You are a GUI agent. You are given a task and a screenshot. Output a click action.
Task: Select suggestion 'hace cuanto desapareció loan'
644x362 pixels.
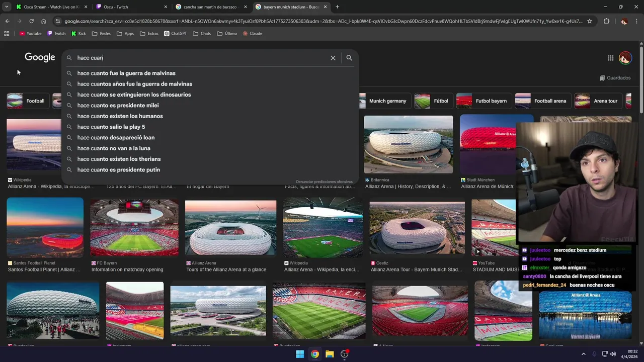(x=210, y=138)
